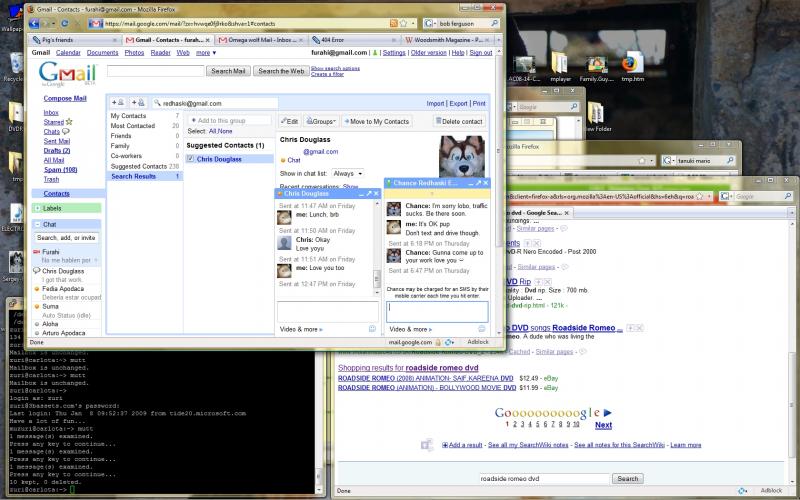Viewport: 800px width, 500px height.
Task: Expand the Labels section in sidebar
Action: [37, 208]
